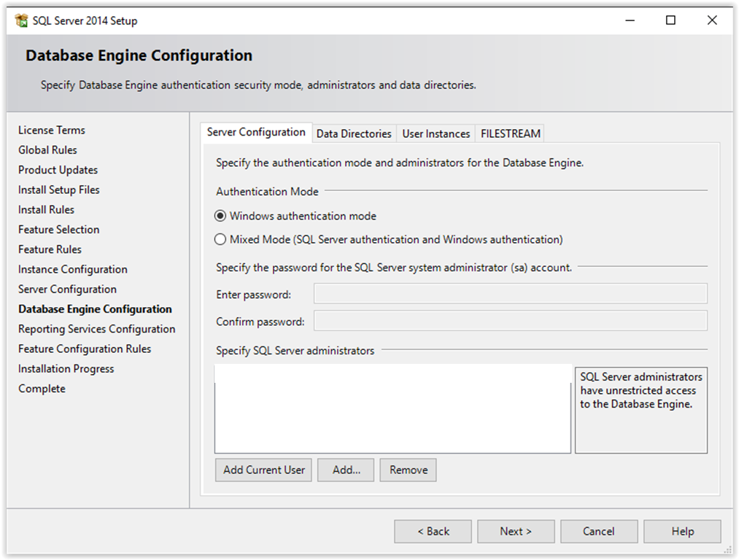The width and height of the screenshot is (739, 560).
Task: Click the Add... button
Action: pos(346,470)
